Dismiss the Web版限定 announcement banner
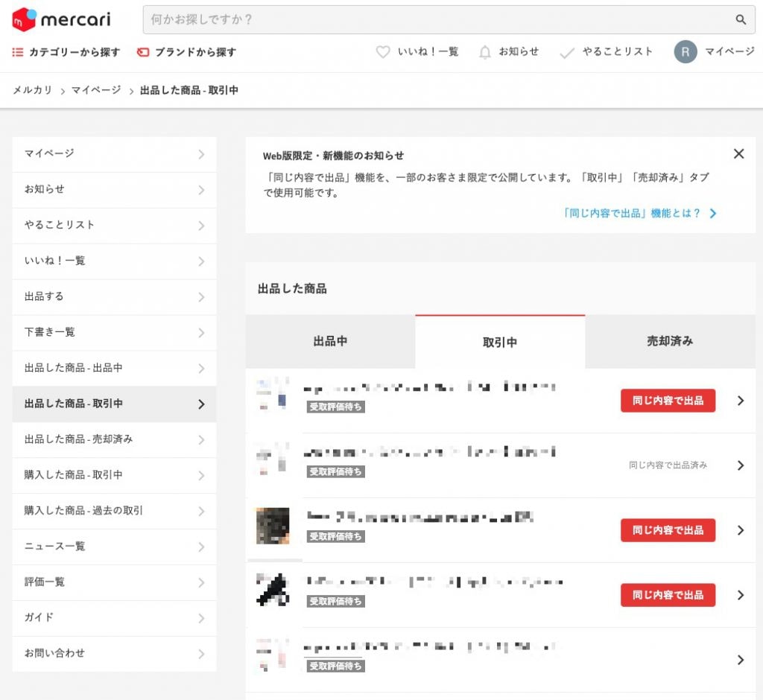Image resolution: width=763 pixels, height=700 pixels. click(x=738, y=154)
